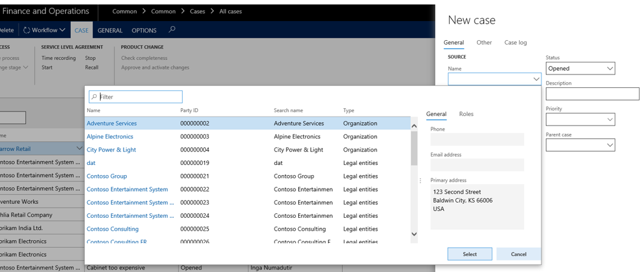644x272 pixels.
Task: Open the Parent case dropdown
Action: click(x=580, y=145)
